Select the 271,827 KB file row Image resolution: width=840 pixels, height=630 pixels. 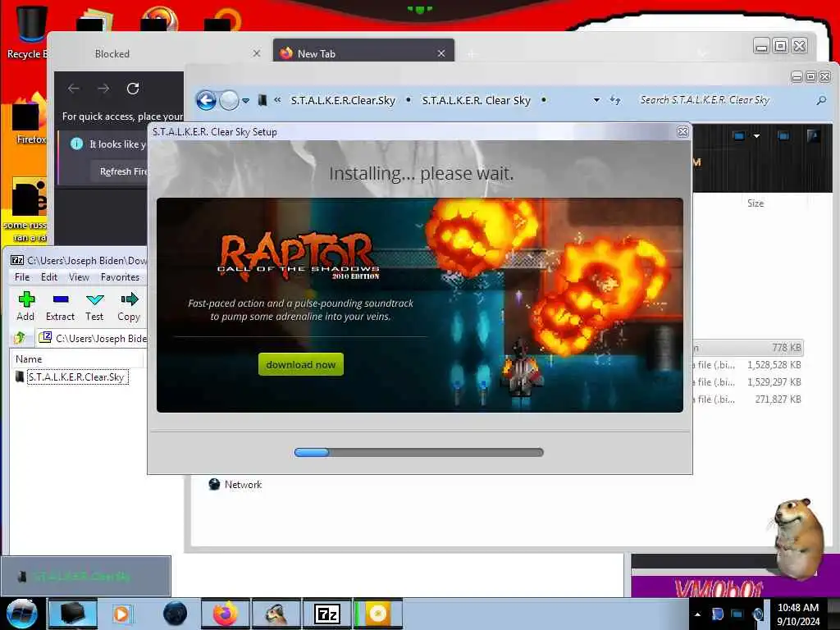(748, 399)
